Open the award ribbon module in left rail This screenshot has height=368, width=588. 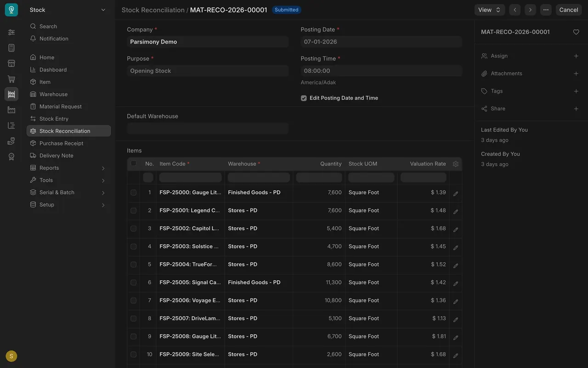point(11,156)
